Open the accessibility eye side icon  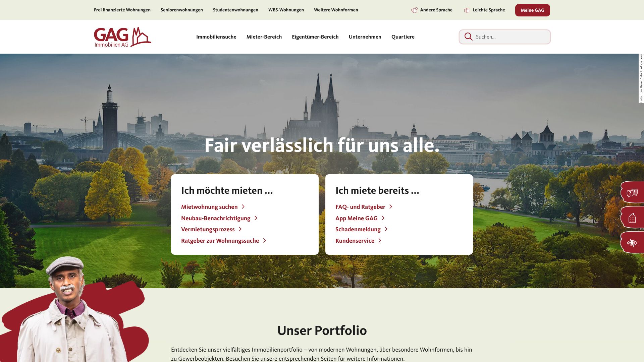click(632, 243)
